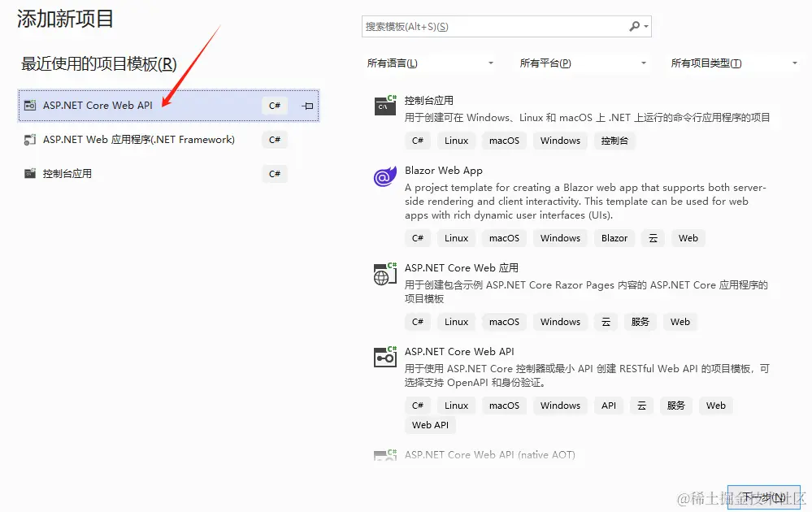Click the pin icon on ASP.NET Core Web API recent row

[x=307, y=106]
